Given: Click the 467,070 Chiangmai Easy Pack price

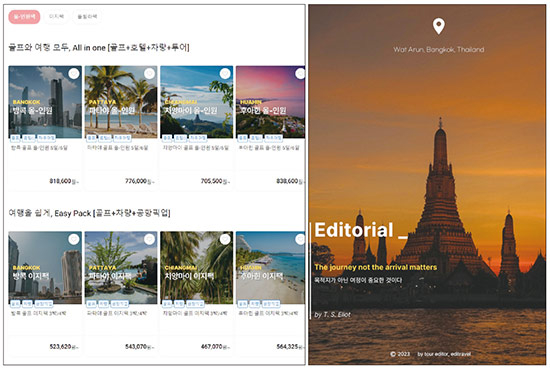Looking at the screenshot, I should pyautogui.click(x=211, y=347).
